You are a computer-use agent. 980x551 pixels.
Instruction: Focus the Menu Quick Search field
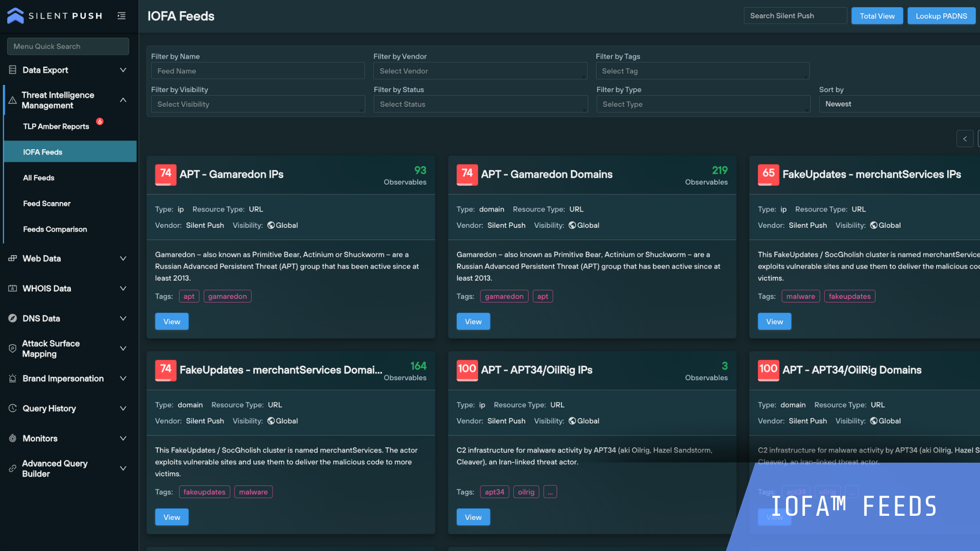[x=68, y=46]
